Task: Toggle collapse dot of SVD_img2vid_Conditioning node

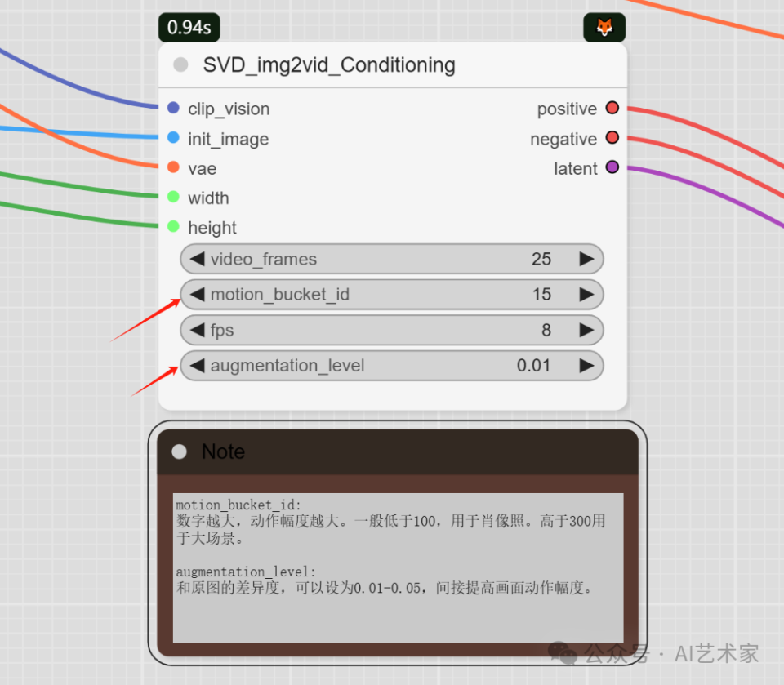Action: 180,64
